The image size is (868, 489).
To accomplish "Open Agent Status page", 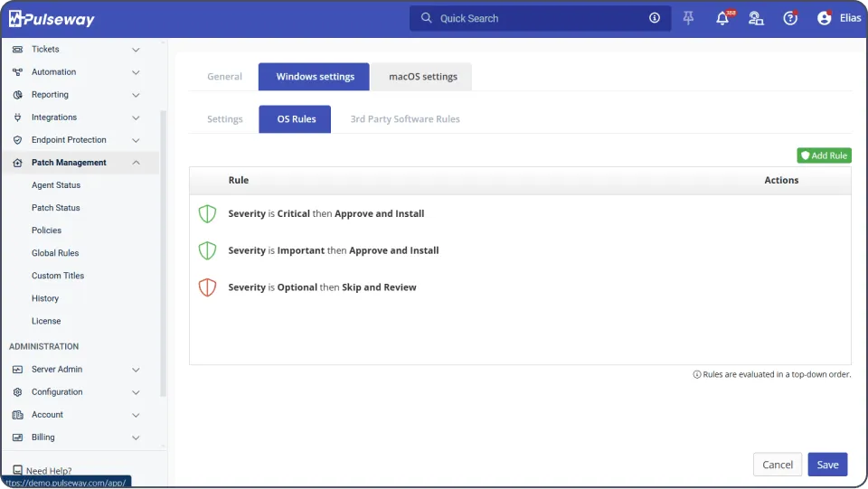I will pyautogui.click(x=56, y=185).
